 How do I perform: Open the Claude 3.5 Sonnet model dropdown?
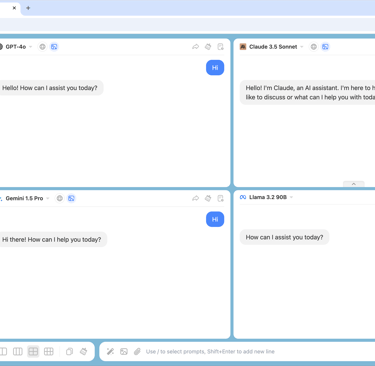(302, 47)
